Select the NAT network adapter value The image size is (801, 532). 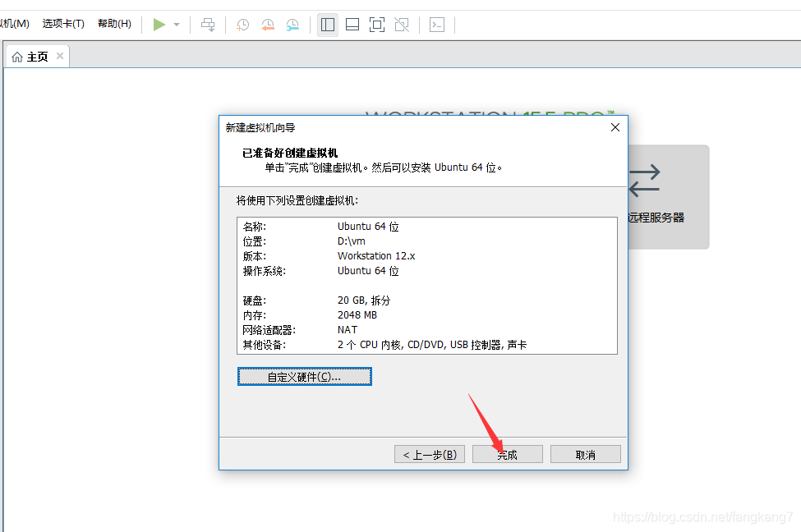pyautogui.click(x=348, y=330)
